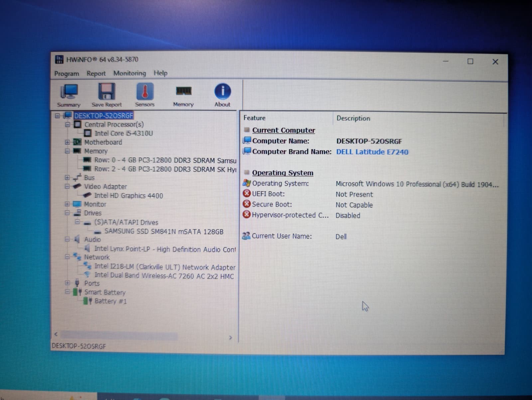Click the Audio speaker node icon
Image resolution: width=532 pixels, height=400 pixels.
(x=77, y=239)
